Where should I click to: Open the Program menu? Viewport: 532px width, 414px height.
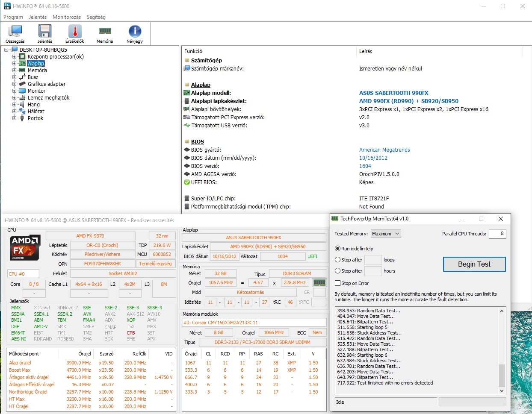(x=13, y=17)
